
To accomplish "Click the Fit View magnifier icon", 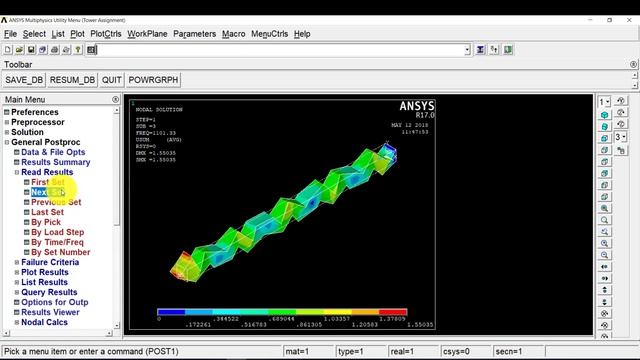I will [x=604, y=209].
